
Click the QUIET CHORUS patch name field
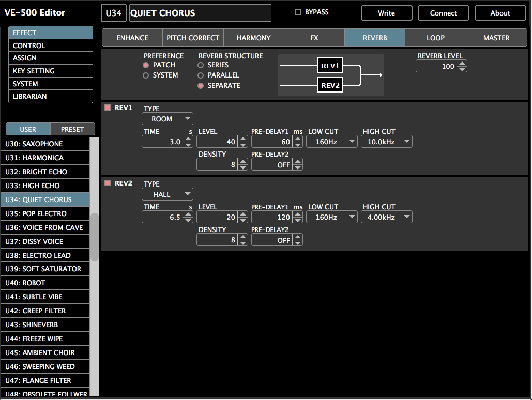point(200,13)
